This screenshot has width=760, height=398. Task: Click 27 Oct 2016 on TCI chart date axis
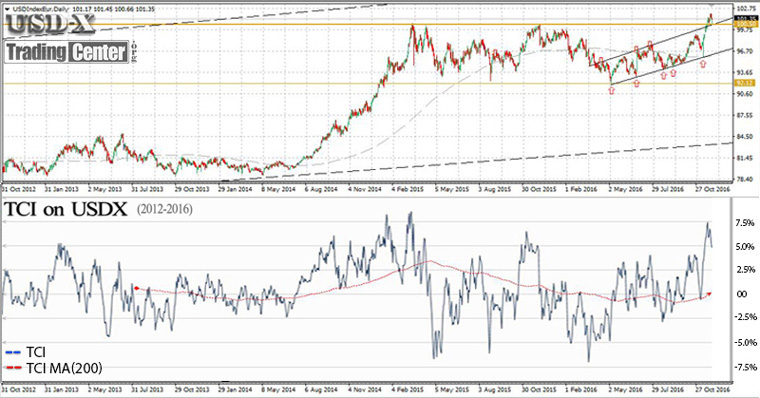point(712,389)
